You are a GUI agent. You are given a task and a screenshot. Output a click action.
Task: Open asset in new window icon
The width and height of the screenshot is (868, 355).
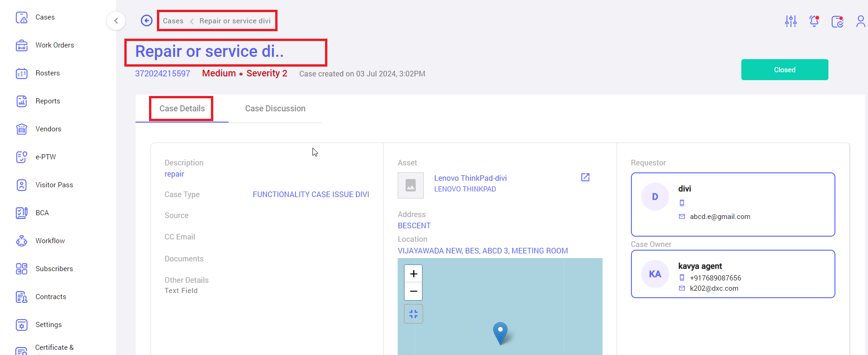(585, 177)
